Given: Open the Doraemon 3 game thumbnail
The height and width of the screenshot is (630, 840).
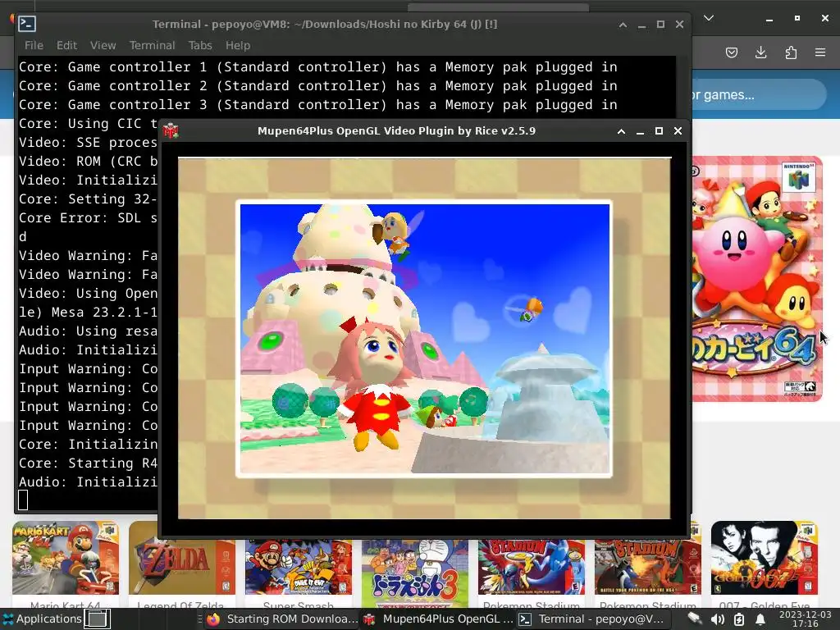Looking at the screenshot, I should tap(415, 573).
